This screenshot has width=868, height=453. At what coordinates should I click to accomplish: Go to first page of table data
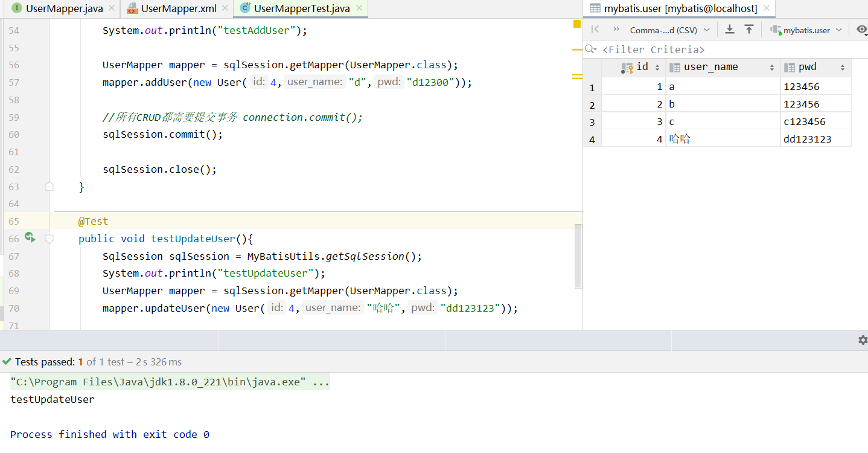tap(595, 29)
